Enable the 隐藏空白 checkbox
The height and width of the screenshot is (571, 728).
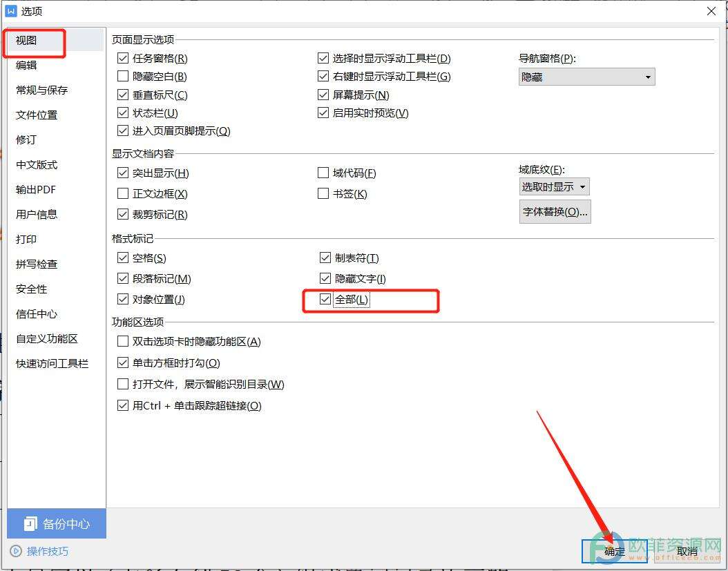point(123,76)
